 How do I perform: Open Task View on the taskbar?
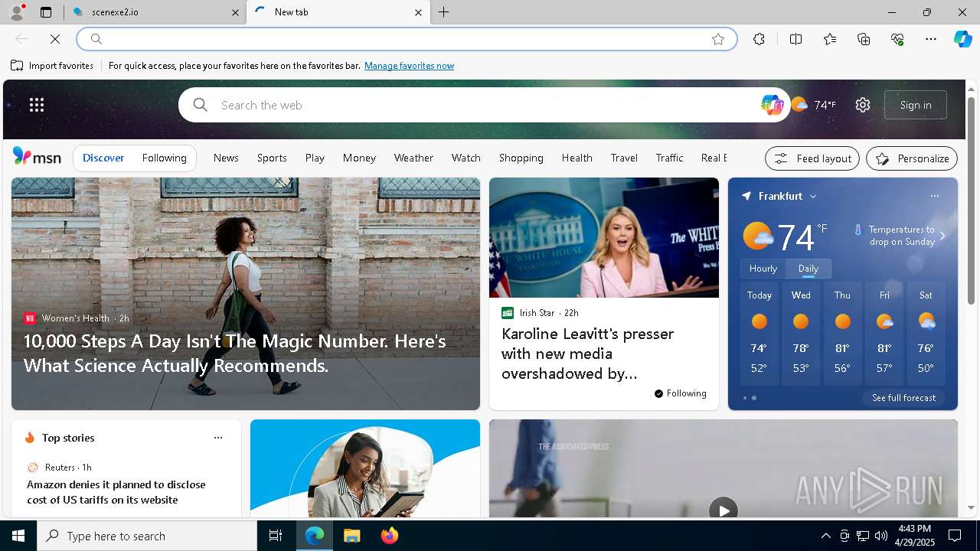point(276,536)
